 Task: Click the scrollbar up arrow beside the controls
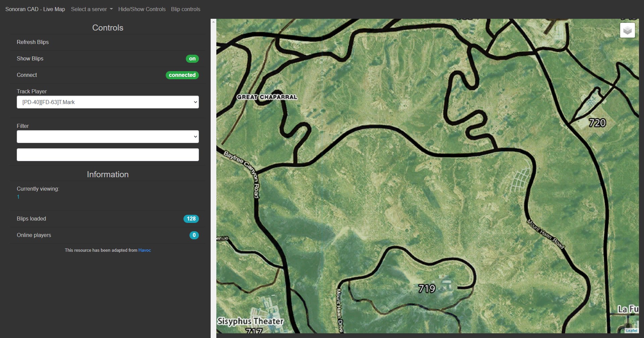pyautogui.click(x=213, y=21)
